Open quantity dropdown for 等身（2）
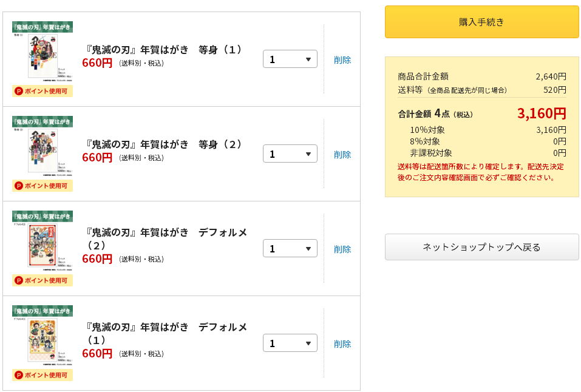 click(x=290, y=154)
